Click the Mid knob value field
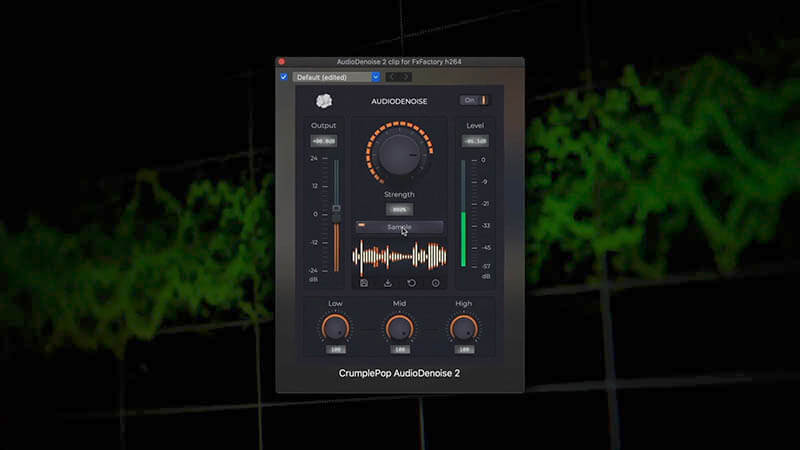The image size is (800, 450). (x=400, y=349)
